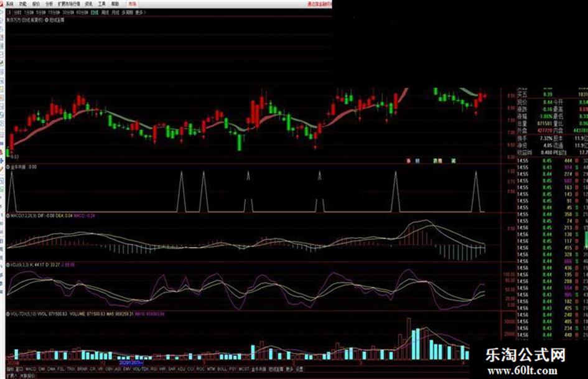Click 更多 in the indicator tab row

[289, 369]
